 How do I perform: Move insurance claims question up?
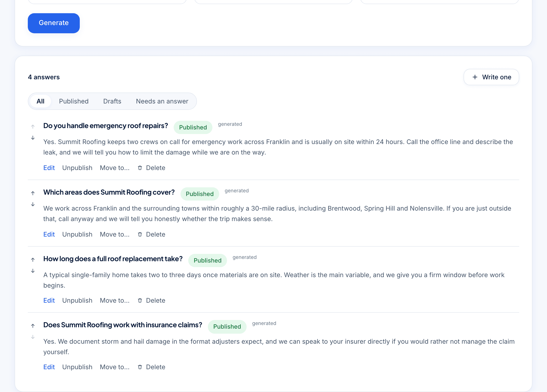pyautogui.click(x=33, y=326)
